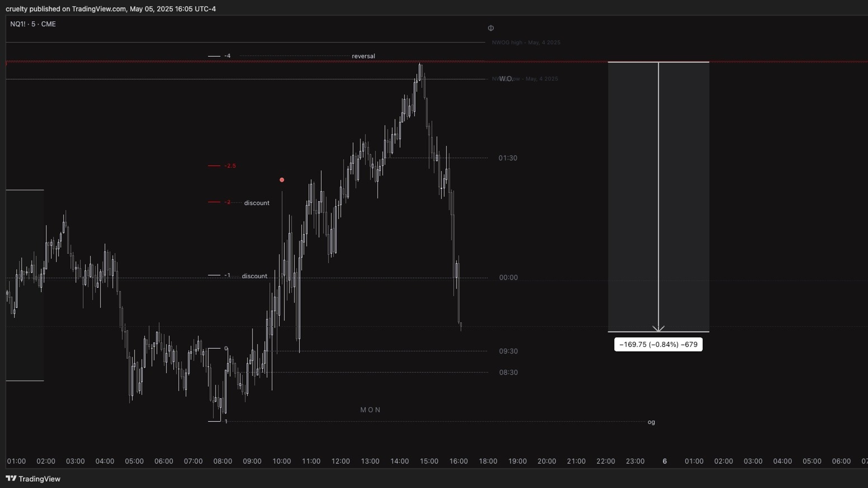Click the header text 'cruelty published on TradingView.com'
This screenshot has height=488, width=868.
pos(66,9)
